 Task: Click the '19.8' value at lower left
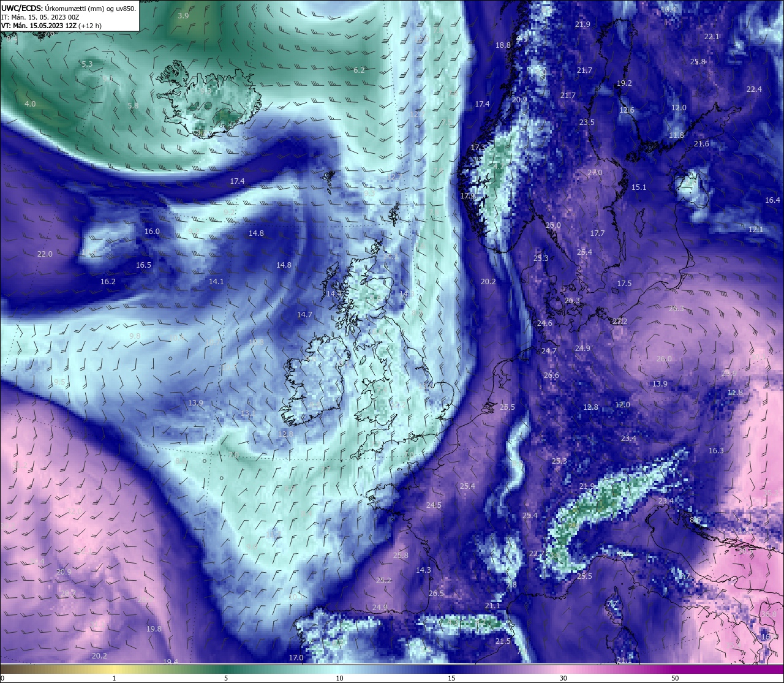[x=154, y=629]
